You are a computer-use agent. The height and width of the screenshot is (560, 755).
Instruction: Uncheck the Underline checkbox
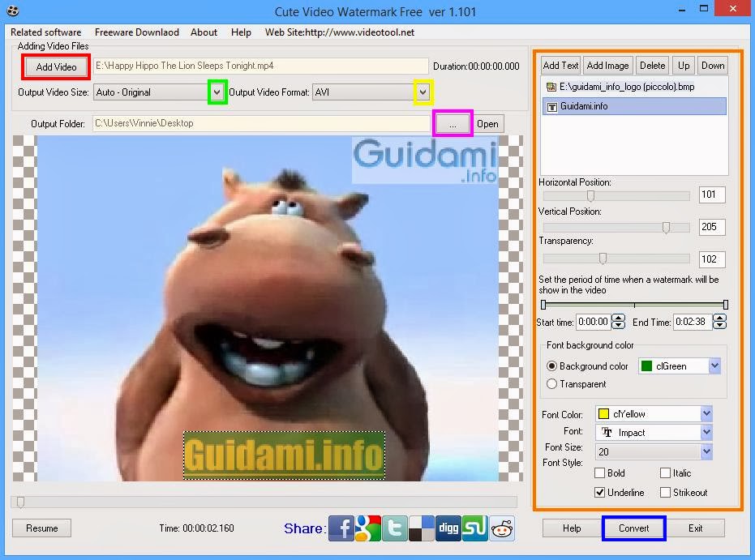tap(599, 492)
